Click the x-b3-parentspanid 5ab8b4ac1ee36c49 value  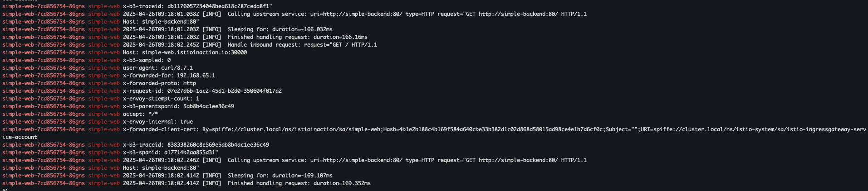click(x=209, y=106)
